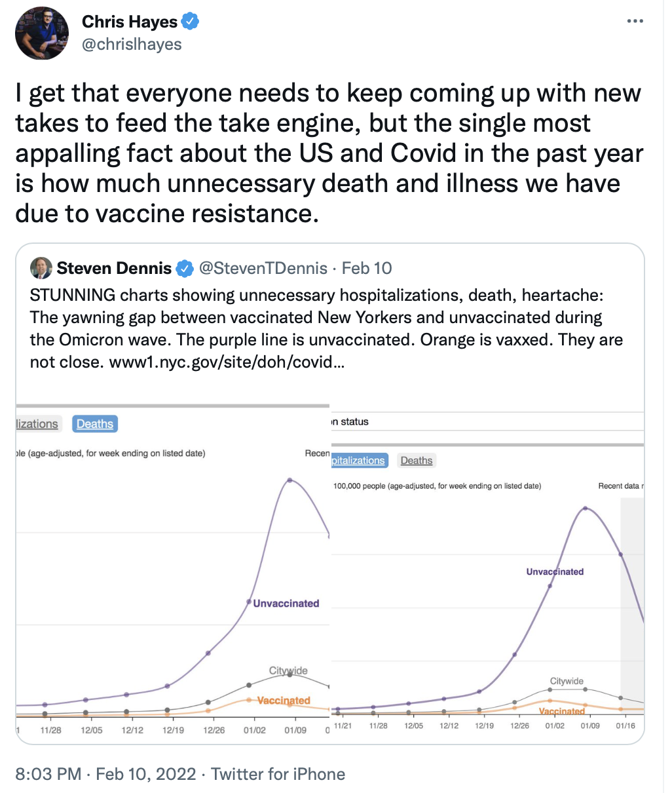Screen dimensions: 672x793
Task: Click Chris Hayes profile avatar
Action: click(42, 33)
